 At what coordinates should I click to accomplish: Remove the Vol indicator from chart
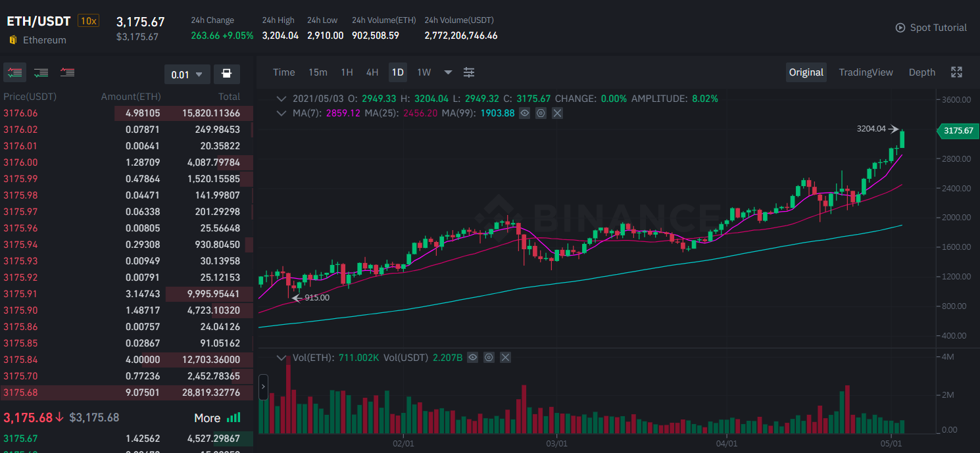pyautogui.click(x=505, y=358)
